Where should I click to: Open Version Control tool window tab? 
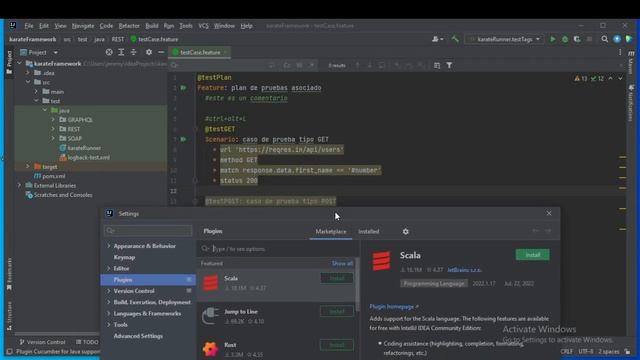tap(42, 342)
